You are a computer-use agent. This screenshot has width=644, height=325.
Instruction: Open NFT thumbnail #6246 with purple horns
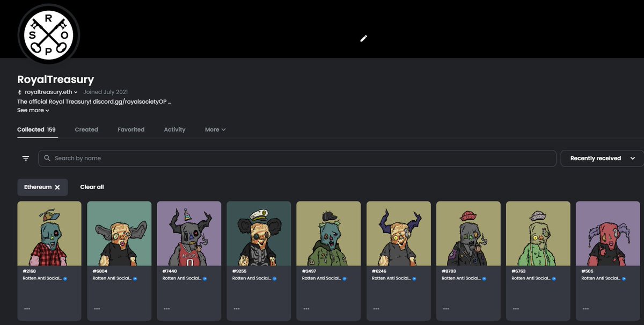pos(398,234)
